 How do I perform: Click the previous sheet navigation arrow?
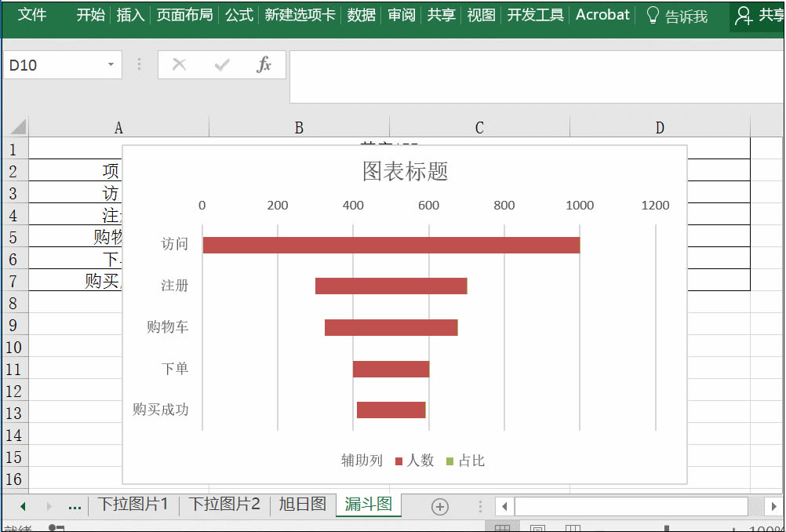(x=22, y=506)
